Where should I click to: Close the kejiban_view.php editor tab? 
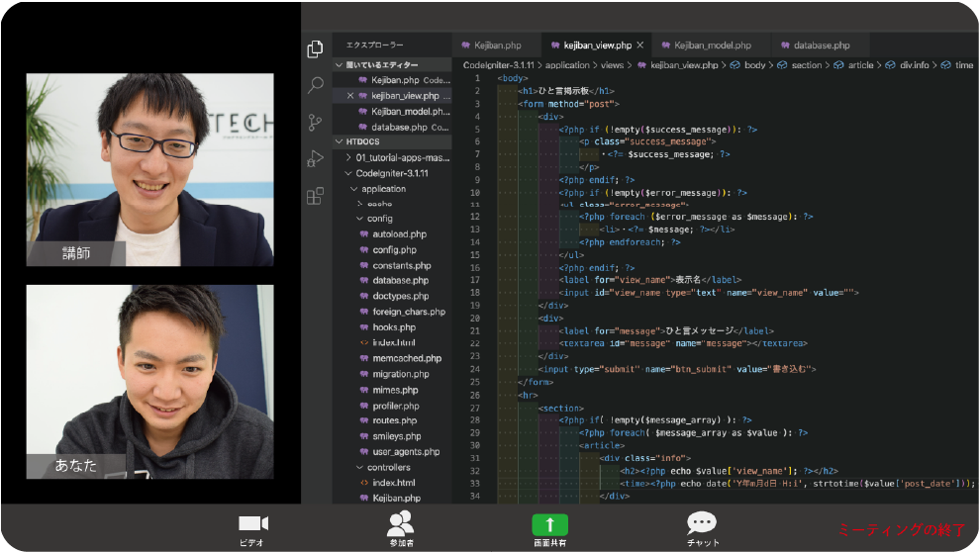(x=640, y=46)
